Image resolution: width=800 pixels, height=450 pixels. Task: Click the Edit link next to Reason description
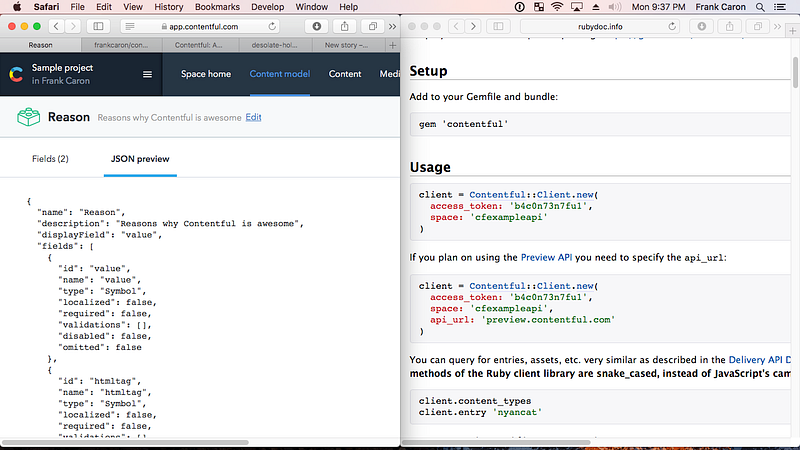tap(254, 117)
